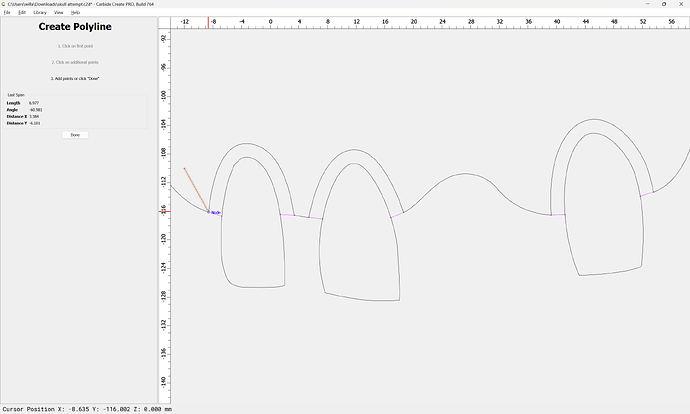Click the Distance Y value in Last Span
The height and width of the screenshot is (414, 690).
(35, 123)
